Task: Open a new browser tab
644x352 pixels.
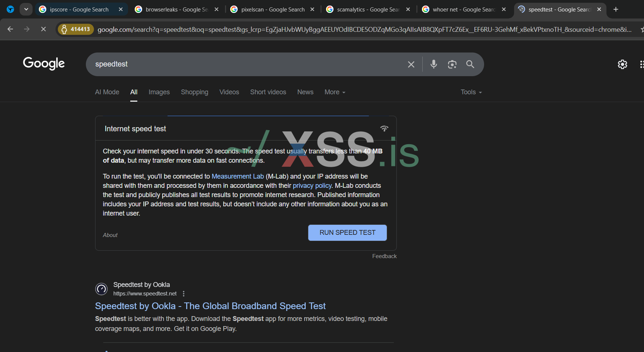Action: [616, 9]
